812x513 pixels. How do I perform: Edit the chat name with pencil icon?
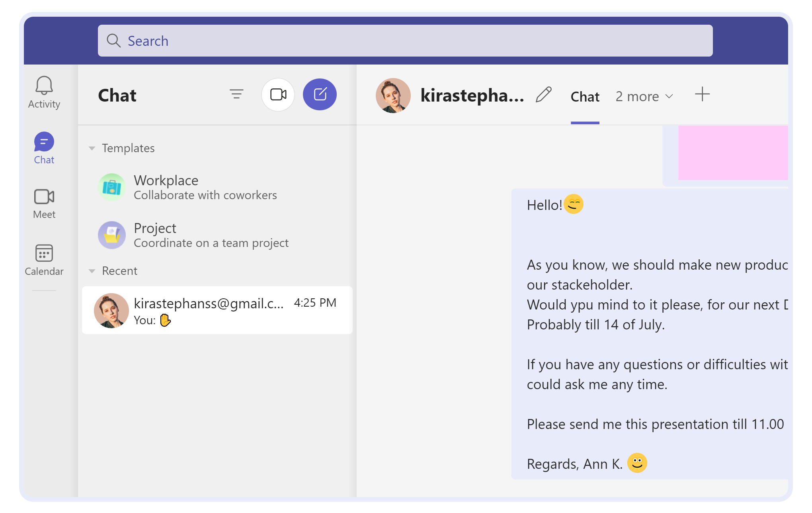click(544, 95)
